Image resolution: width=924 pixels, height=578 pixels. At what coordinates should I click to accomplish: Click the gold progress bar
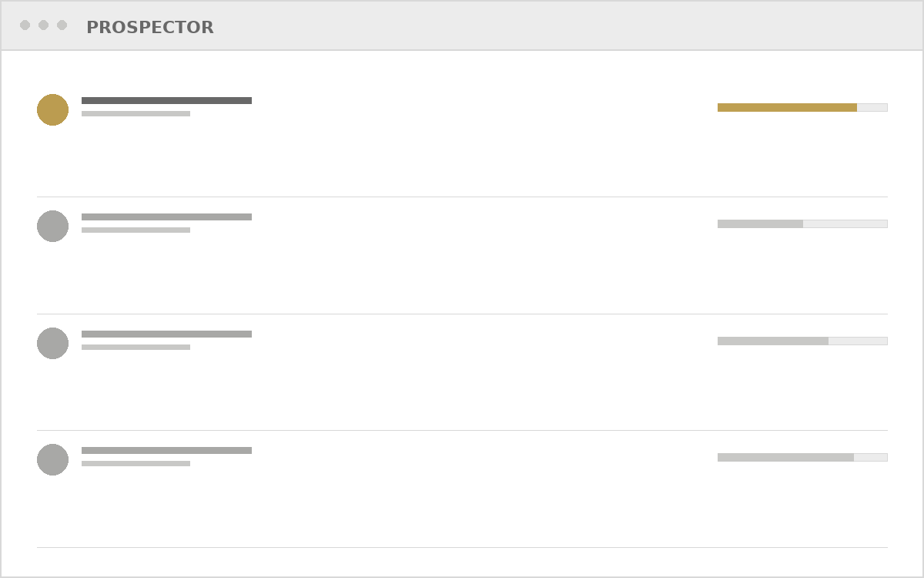click(802, 107)
